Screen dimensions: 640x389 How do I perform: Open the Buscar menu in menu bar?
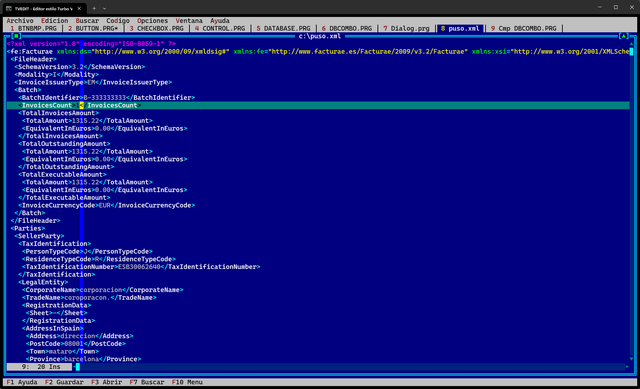(x=87, y=20)
